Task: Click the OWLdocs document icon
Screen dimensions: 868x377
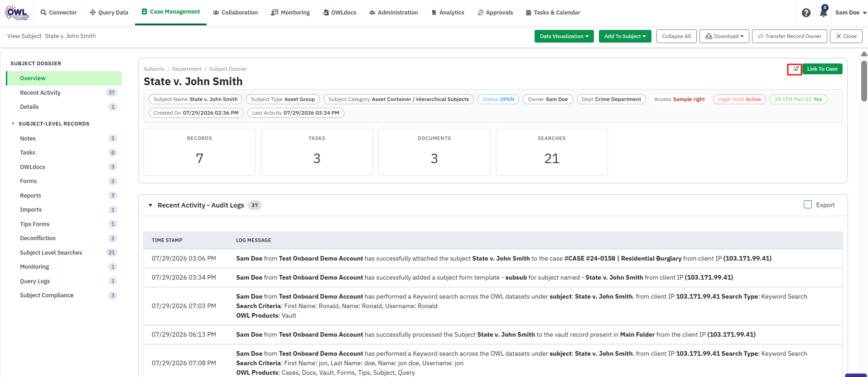Action: (326, 13)
